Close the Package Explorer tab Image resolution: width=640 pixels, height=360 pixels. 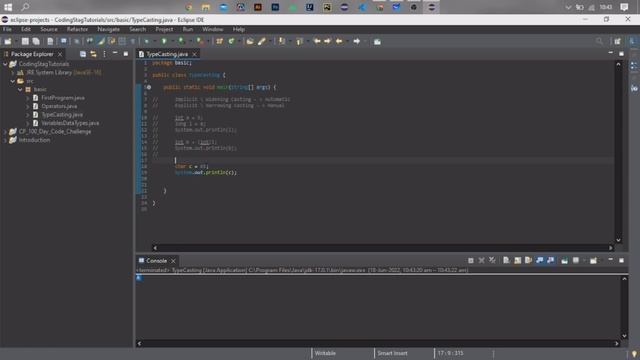[x=60, y=54]
